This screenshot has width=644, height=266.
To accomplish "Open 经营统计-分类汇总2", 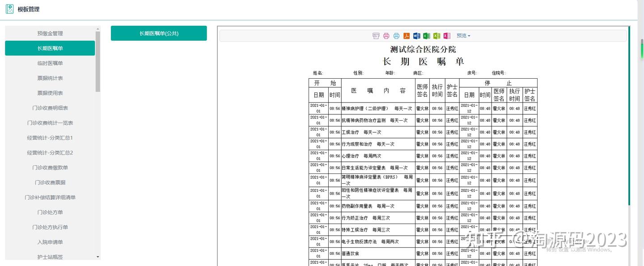I will point(50,152).
